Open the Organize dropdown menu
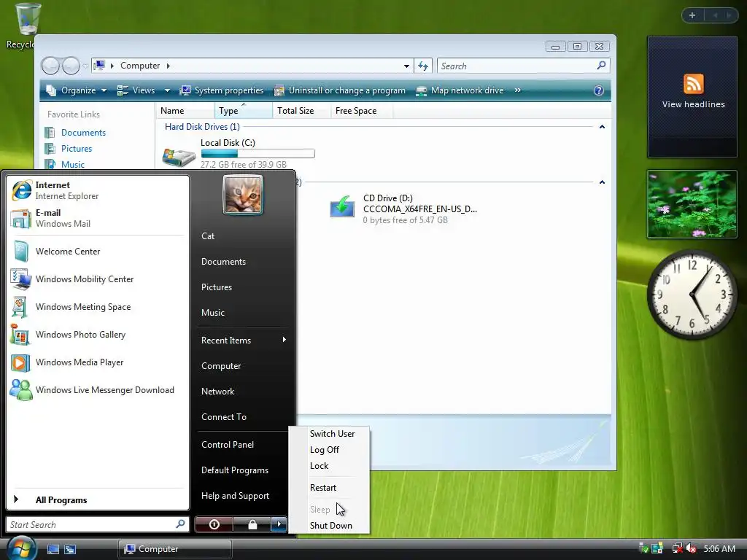Image resolution: width=747 pixels, height=560 pixels. click(x=76, y=90)
